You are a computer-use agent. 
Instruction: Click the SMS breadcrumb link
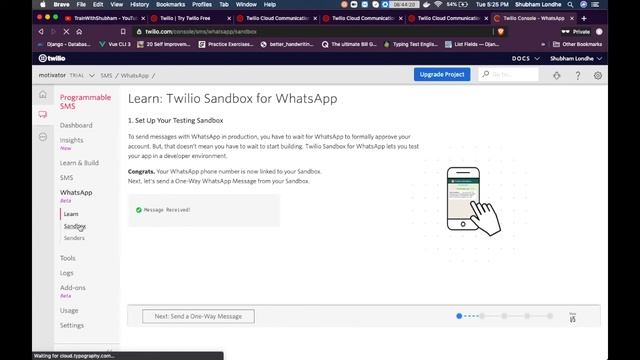[x=106, y=76]
